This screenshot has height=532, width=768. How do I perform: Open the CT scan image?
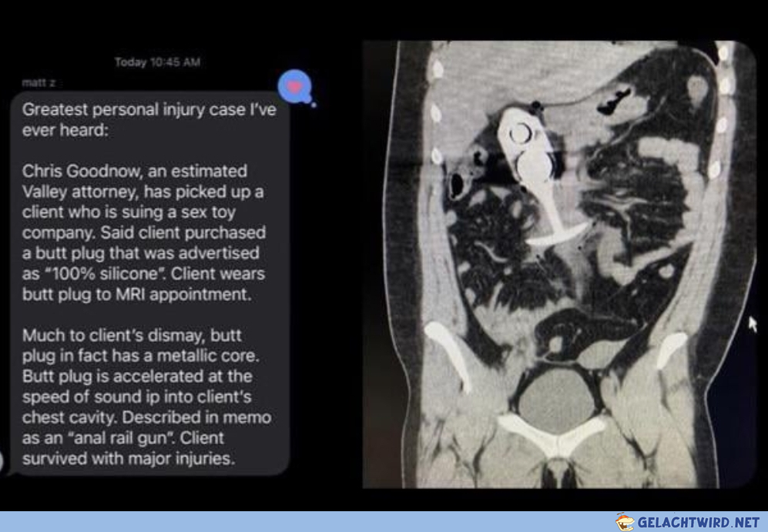point(559,264)
